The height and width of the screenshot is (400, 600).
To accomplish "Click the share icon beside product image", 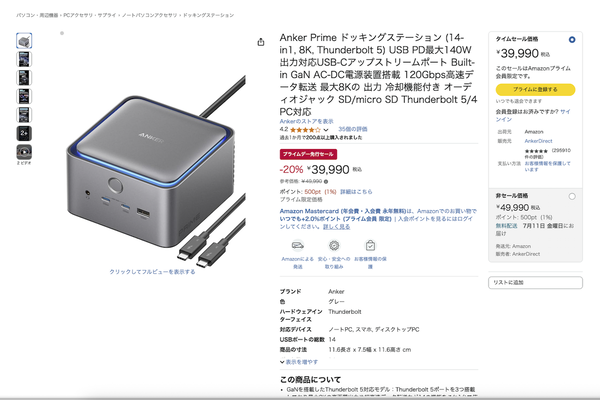I will (261, 42).
